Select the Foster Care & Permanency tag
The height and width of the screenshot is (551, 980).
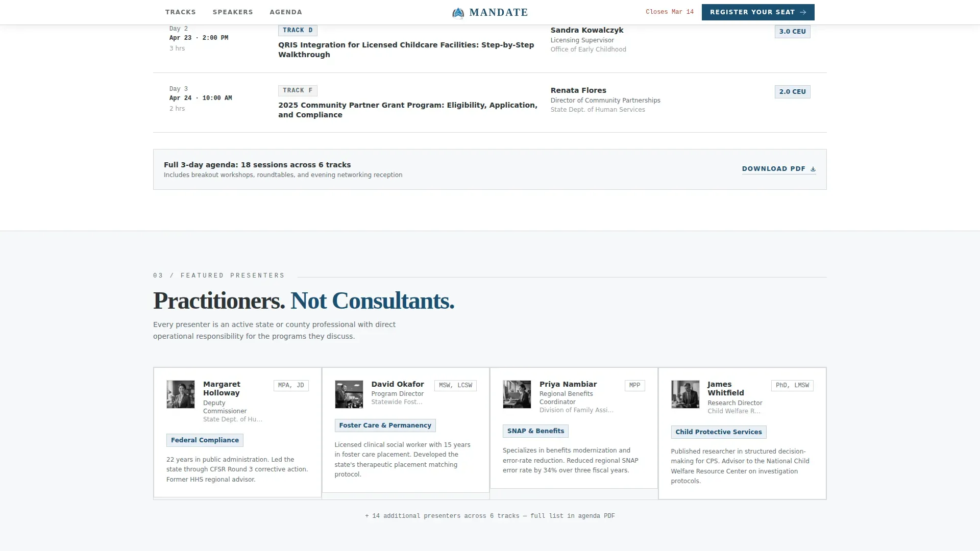[x=385, y=425]
